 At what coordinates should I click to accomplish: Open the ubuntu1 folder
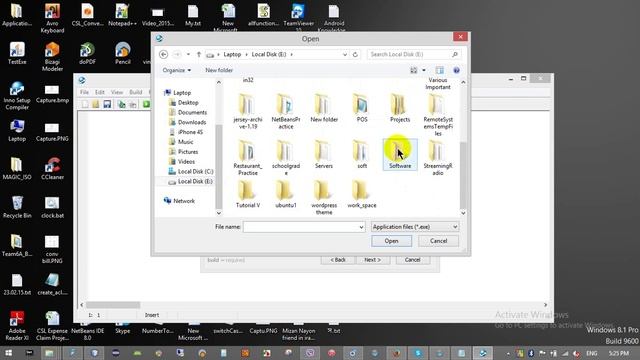(286, 194)
